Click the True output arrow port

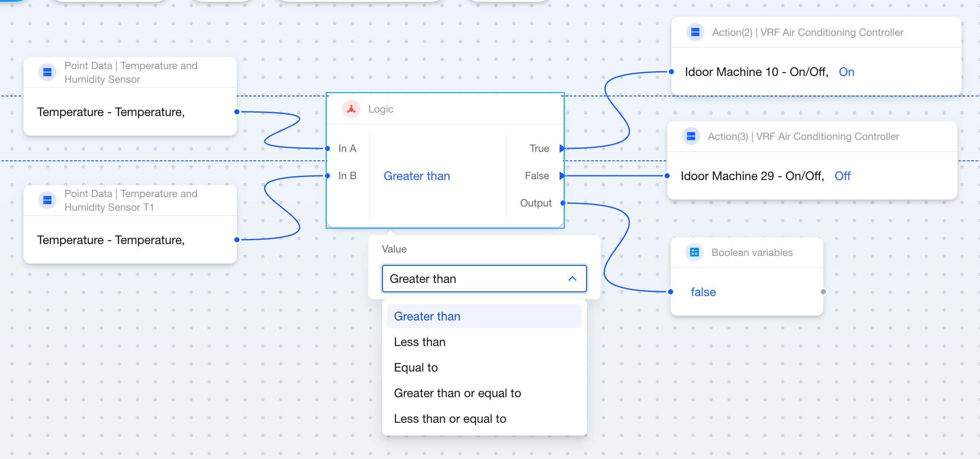pyautogui.click(x=562, y=148)
